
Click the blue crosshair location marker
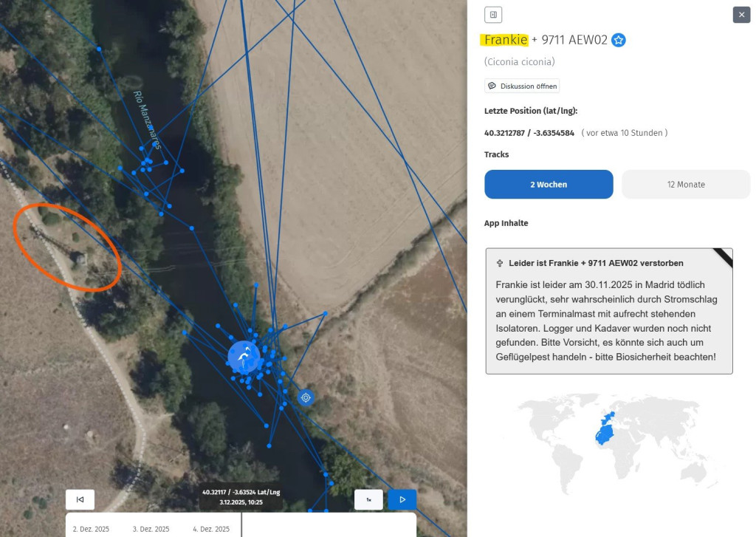point(306,397)
